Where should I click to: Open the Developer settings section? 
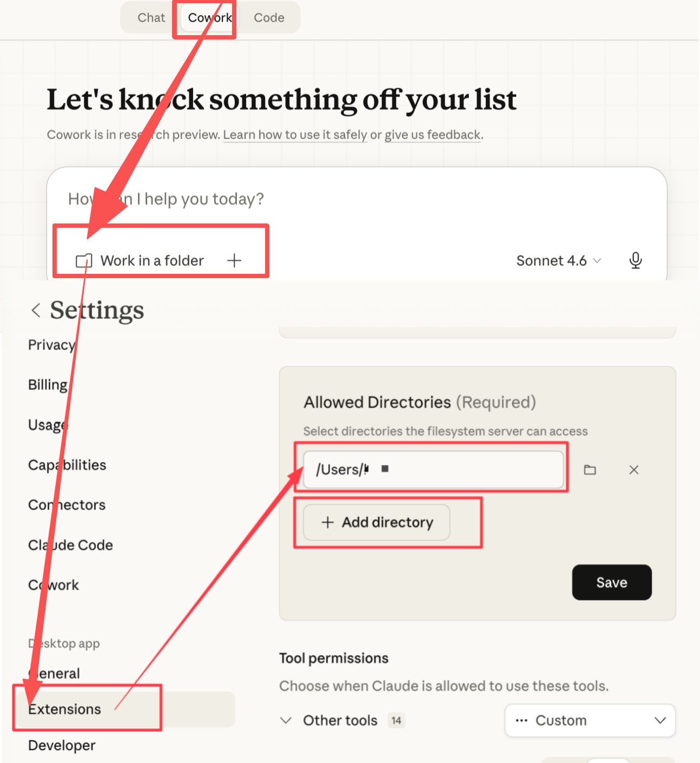(x=62, y=745)
